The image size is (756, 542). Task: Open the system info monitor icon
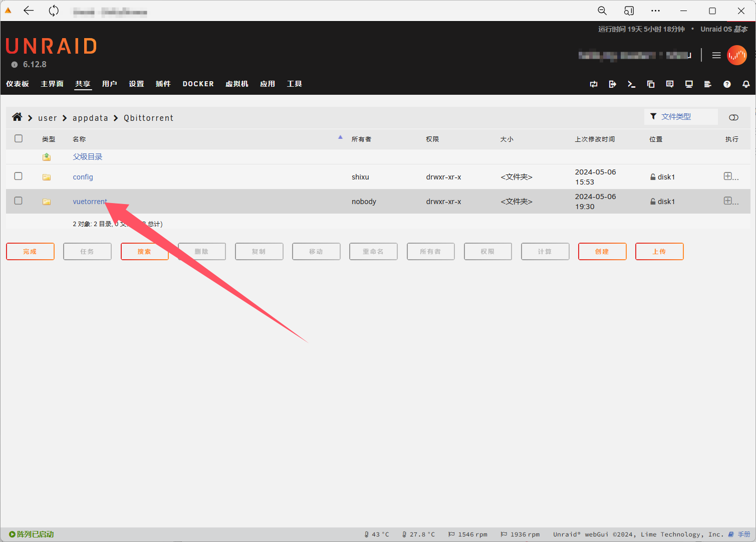coord(689,84)
